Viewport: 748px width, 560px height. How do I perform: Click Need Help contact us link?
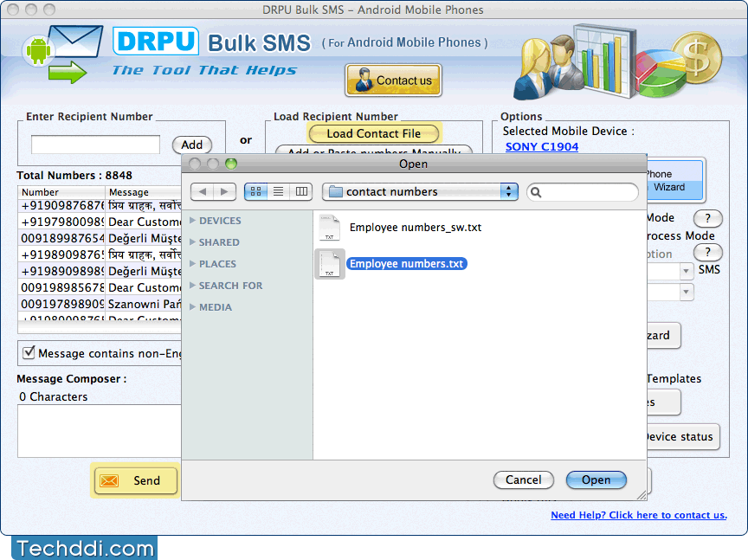639,515
